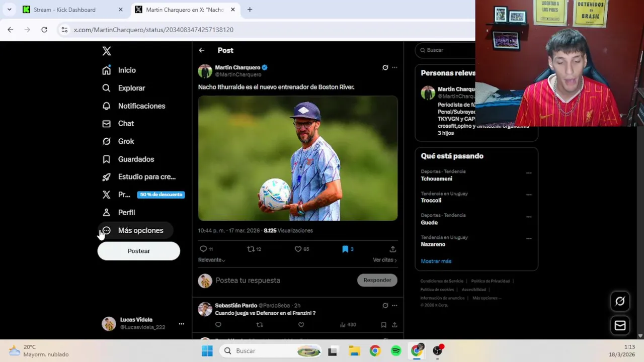Screen dimensions: 644x362
Task: Click the X logo in sidebar
Action: coord(107,51)
